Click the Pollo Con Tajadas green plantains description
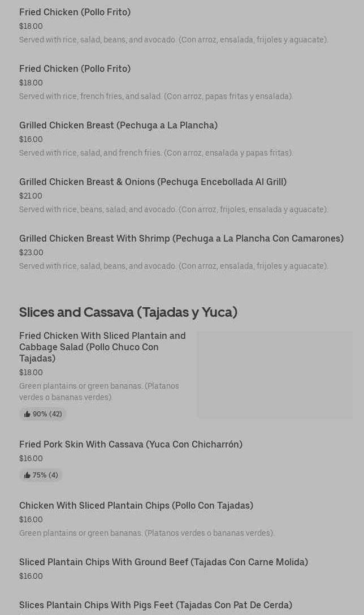Viewport: 364px width, 615px height. coord(146,533)
